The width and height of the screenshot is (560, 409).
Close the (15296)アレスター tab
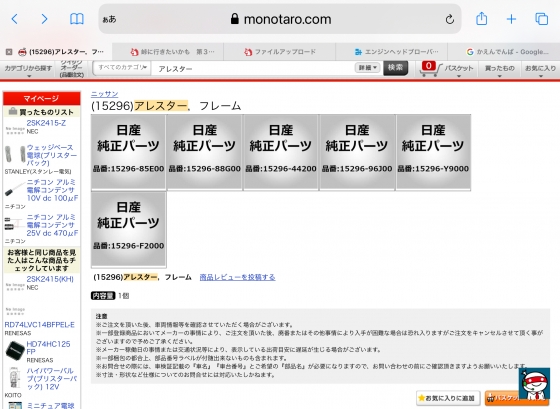[9, 52]
